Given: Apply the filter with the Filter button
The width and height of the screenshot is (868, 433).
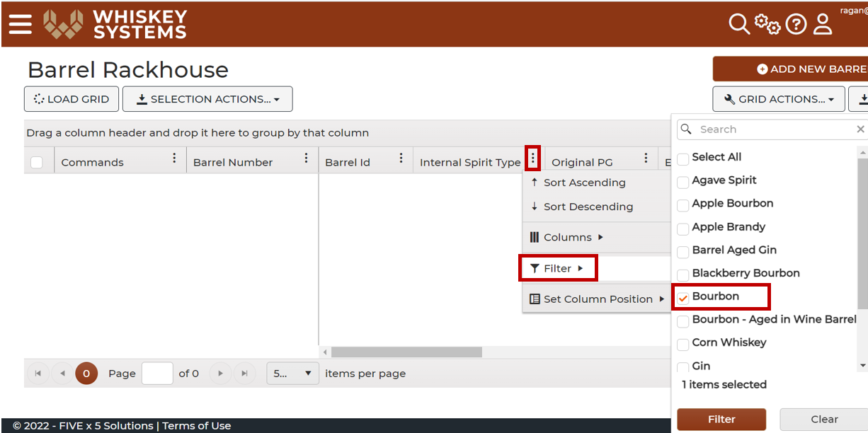Looking at the screenshot, I should (721, 419).
